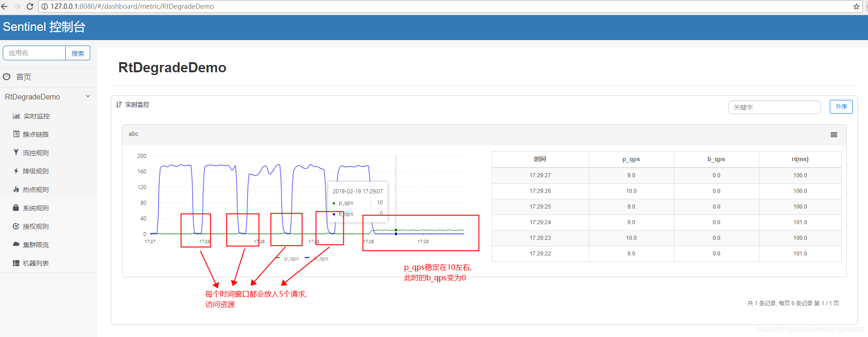Image resolution: width=868 pixels, height=337 pixels.
Task: Click the 实时监控 bar chart icon
Action: (16, 116)
